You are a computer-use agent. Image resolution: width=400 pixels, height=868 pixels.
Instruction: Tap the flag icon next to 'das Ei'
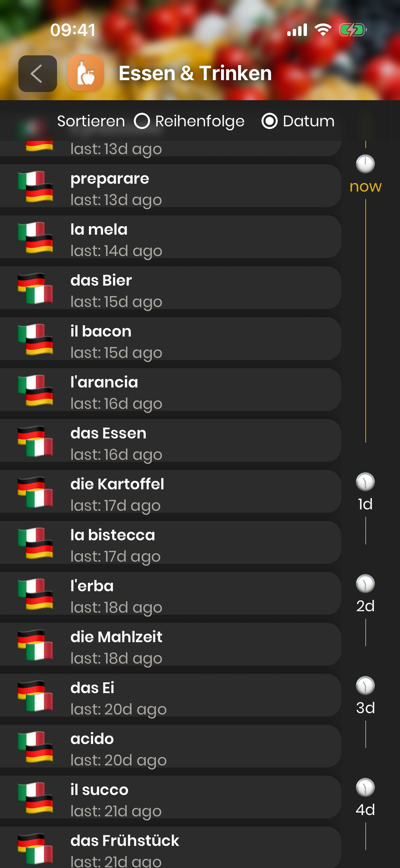[36, 695]
